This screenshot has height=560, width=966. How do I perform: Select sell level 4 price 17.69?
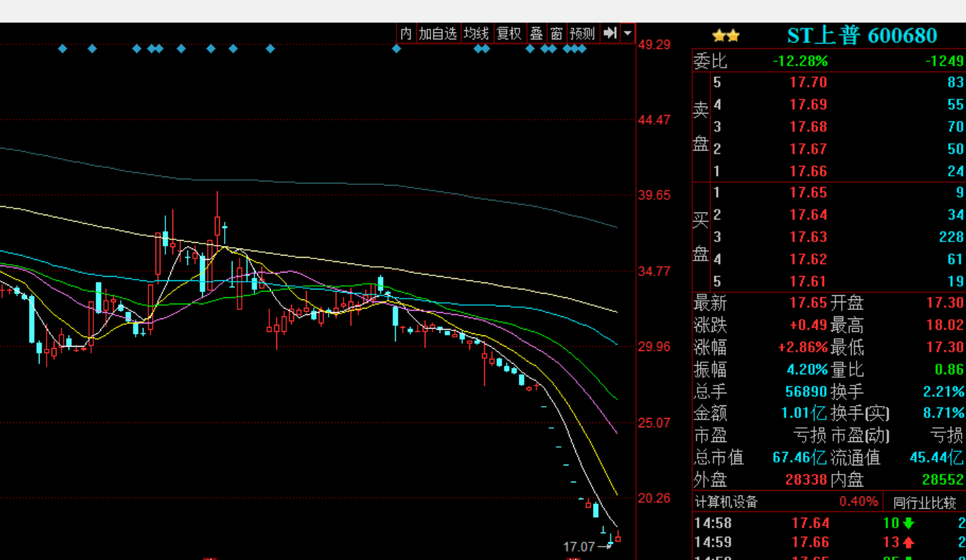pyautogui.click(x=808, y=105)
